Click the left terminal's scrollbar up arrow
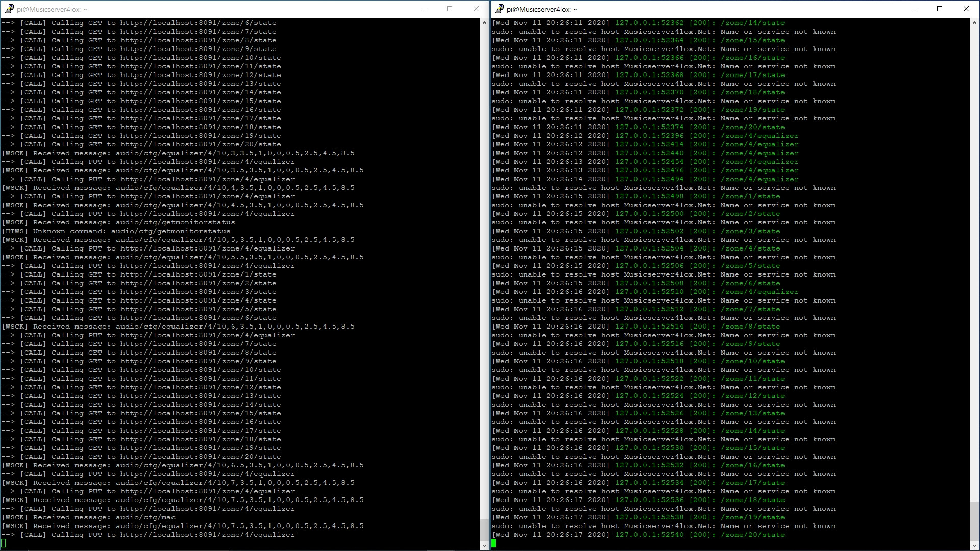980x551 pixels. coord(484,23)
